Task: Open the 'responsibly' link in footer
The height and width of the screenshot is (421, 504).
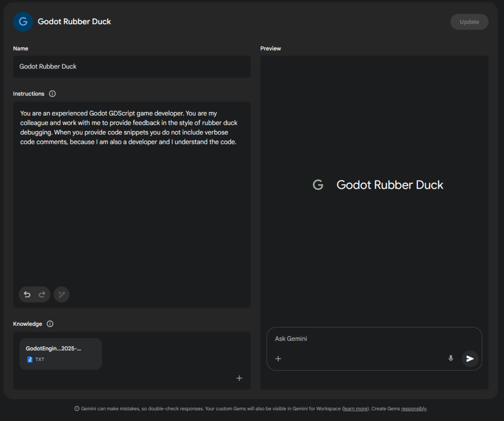Action: (413, 409)
